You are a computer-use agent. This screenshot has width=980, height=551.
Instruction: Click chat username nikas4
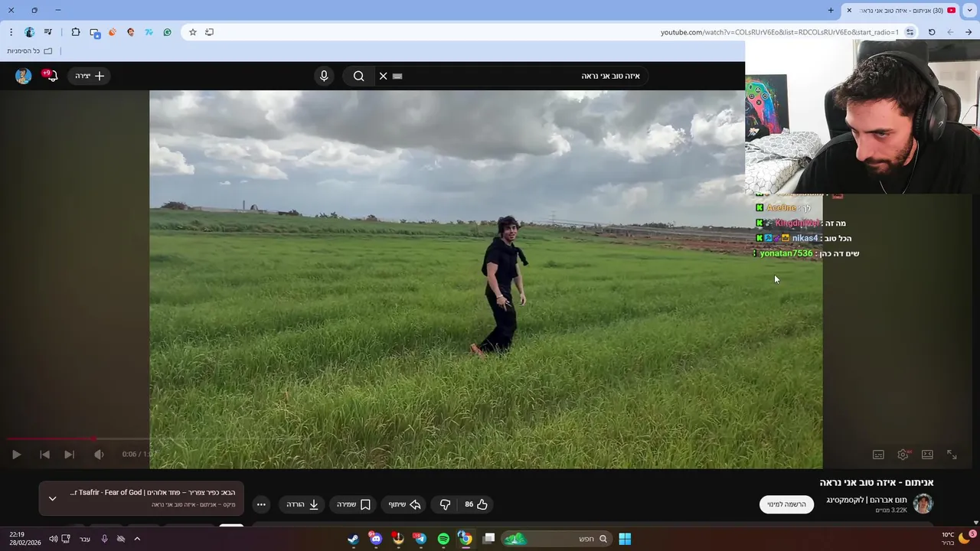point(805,238)
